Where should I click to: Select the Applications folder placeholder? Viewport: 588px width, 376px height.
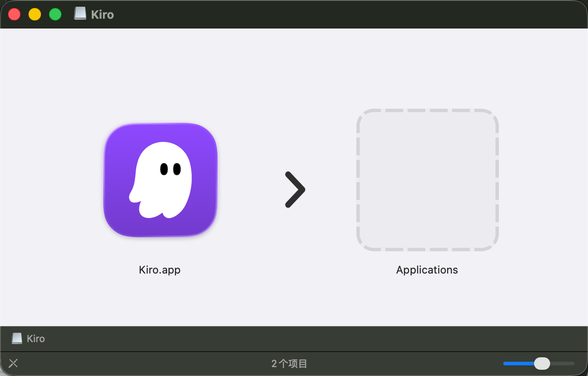pyautogui.click(x=427, y=180)
